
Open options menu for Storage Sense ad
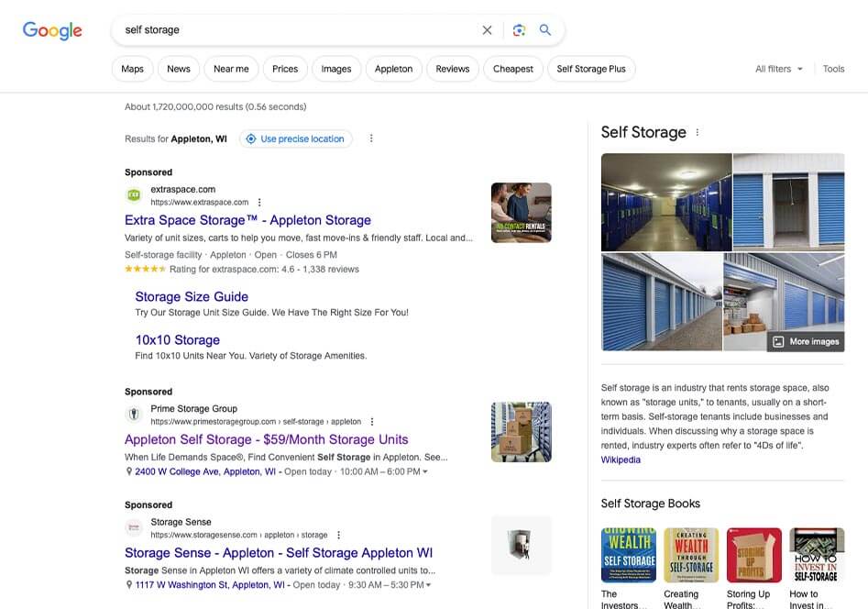[x=338, y=536]
